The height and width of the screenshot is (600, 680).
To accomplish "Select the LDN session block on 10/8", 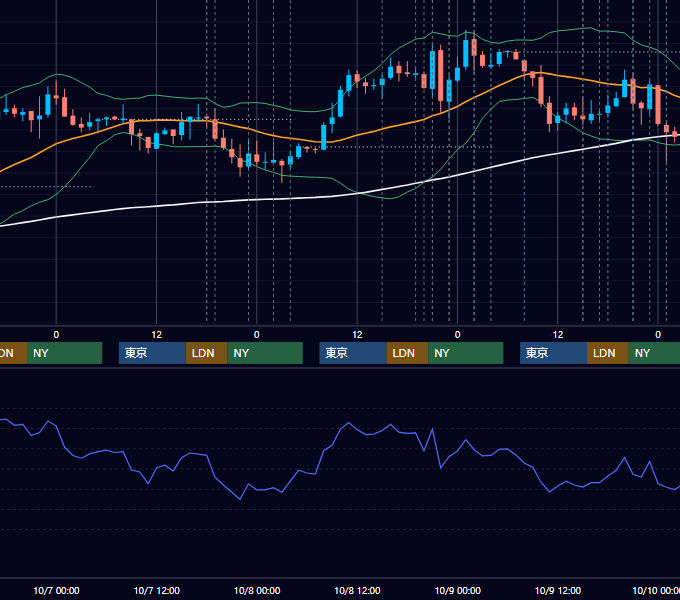I will 407,353.
